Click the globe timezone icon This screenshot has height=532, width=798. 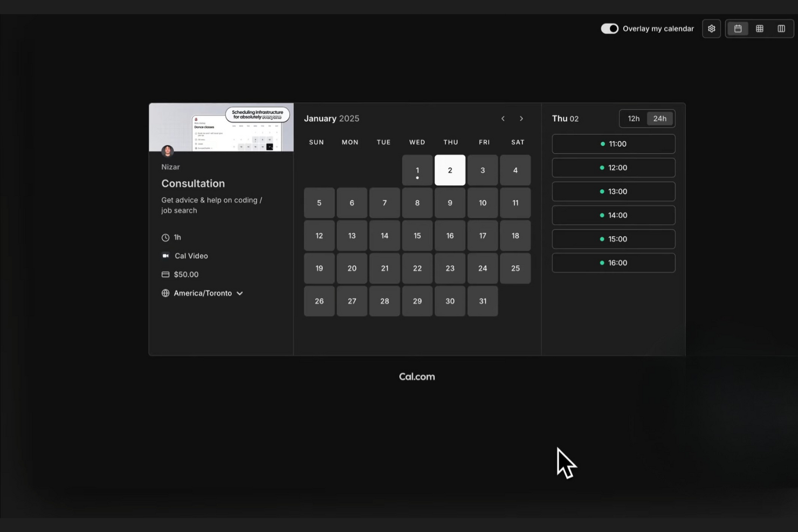point(166,293)
